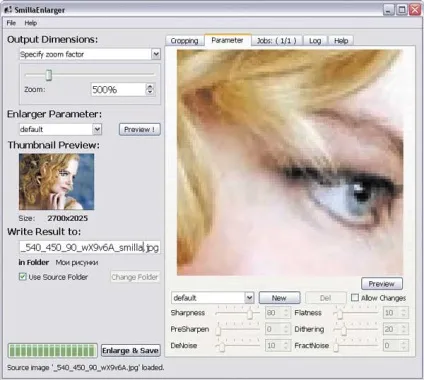Expand the Enlarger Parameter default dropdown
The height and width of the screenshot is (380, 424).
60,129
